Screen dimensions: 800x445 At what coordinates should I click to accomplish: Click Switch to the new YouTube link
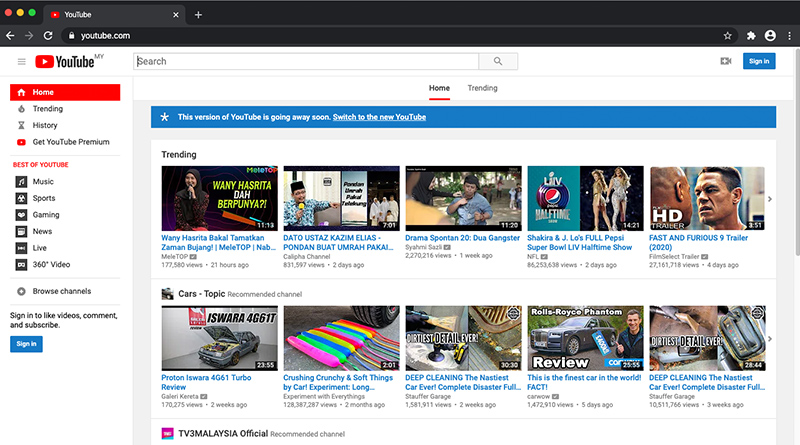[379, 117]
